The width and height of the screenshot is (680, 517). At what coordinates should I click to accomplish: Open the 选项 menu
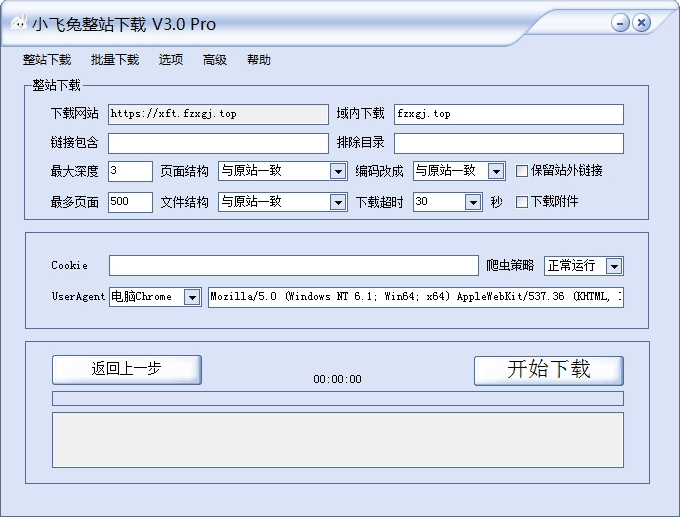tap(171, 60)
